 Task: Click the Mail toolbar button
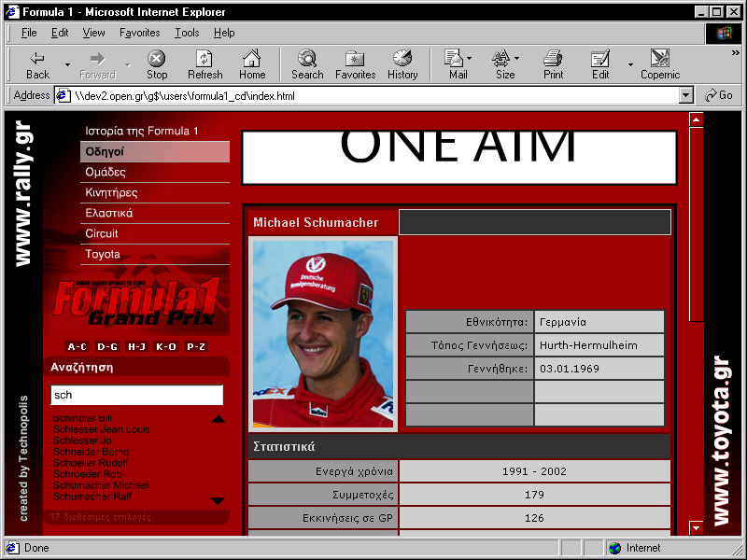(457, 64)
